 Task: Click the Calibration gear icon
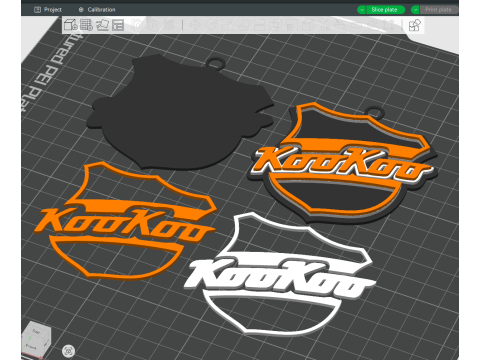81,10
